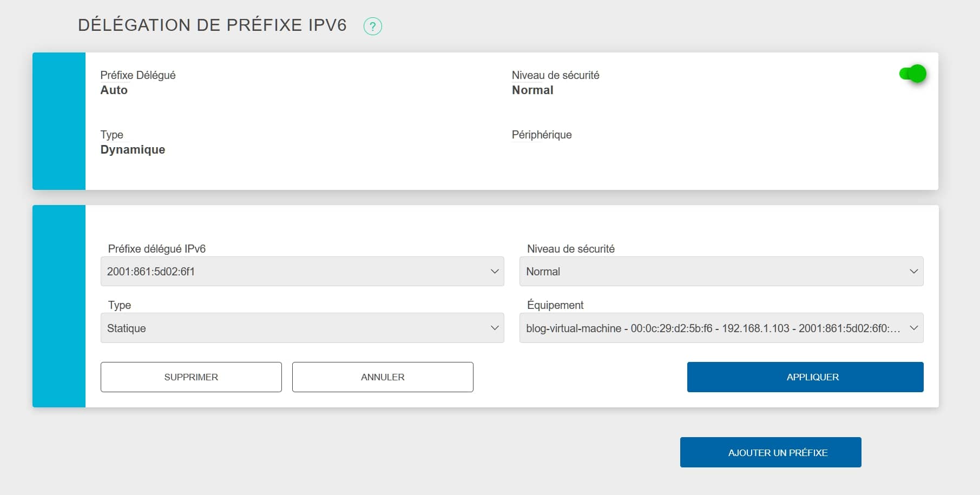Image resolution: width=980 pixels, height=495 pixels.
Task: Click the Périphérique label
Action: point(542,135)
